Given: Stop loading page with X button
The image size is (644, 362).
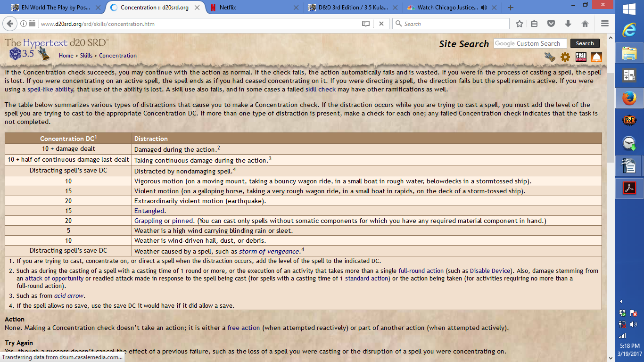Looking at the screenshot, I should (x=381, y=24).
